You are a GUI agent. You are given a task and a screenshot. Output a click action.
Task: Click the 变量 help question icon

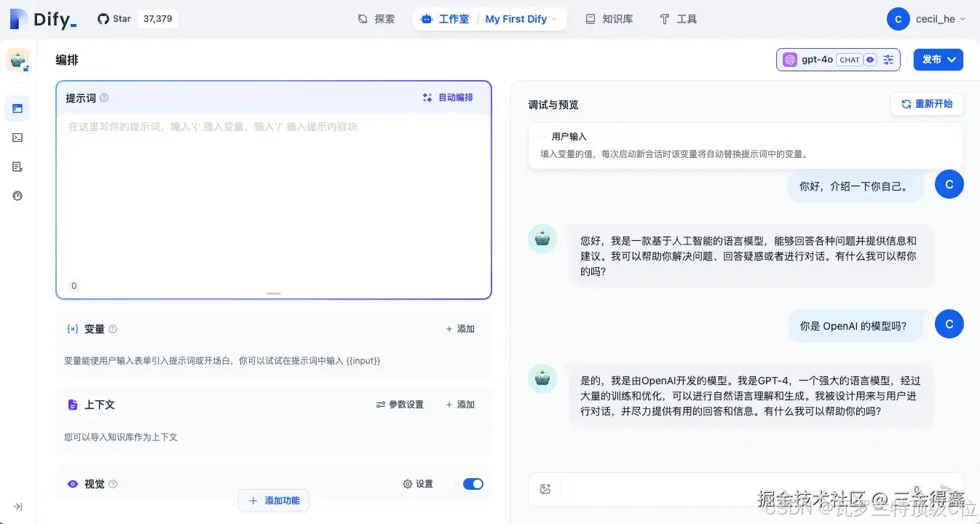click(x=113, y=329)
